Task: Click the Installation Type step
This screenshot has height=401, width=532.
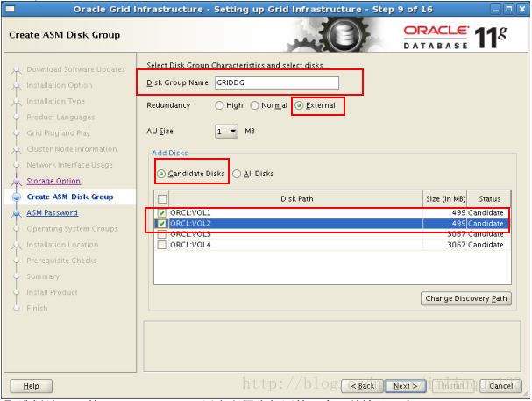Action: click(55, 101)
